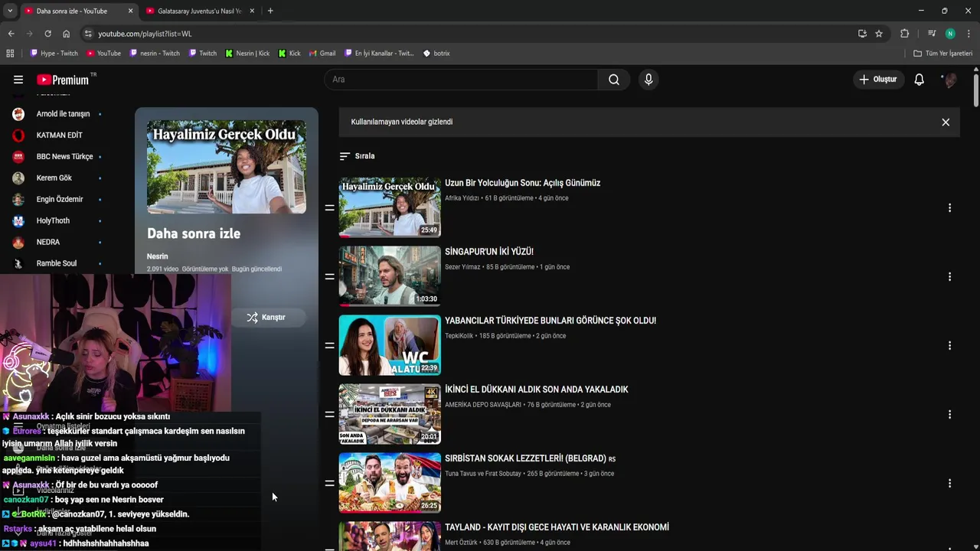Dismiss the 'Kullanılamayan videolar gizlendi' notice
The height and width of the screenshot is (551, 980).
click(946, 122)
